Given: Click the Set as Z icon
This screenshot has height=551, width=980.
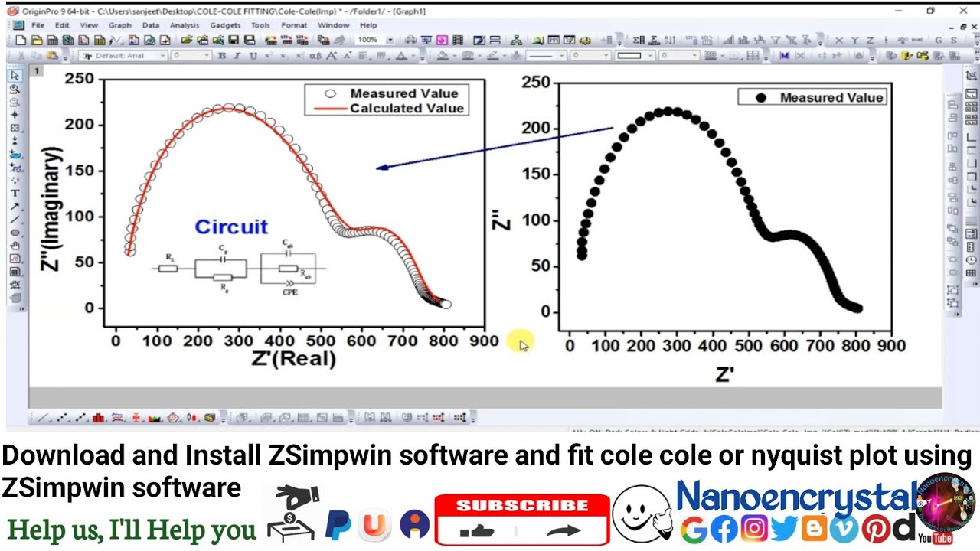Looking at the screenshot, I should tap(870, 40).
